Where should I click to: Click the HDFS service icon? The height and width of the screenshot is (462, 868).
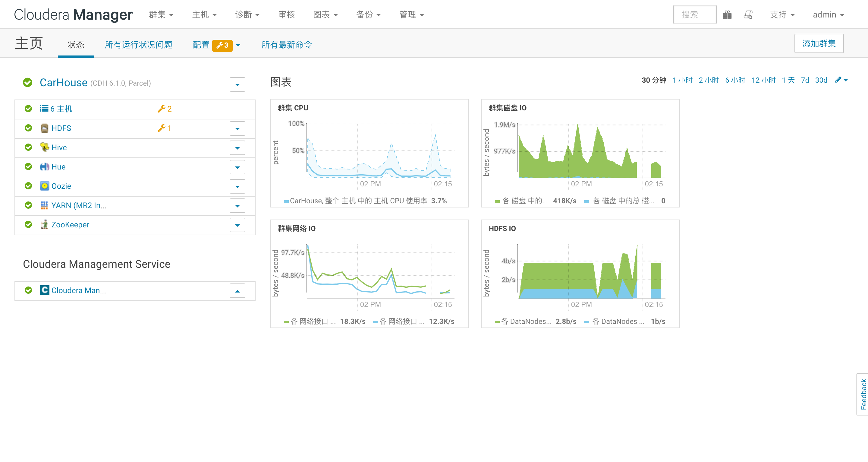tap(44, 128)
